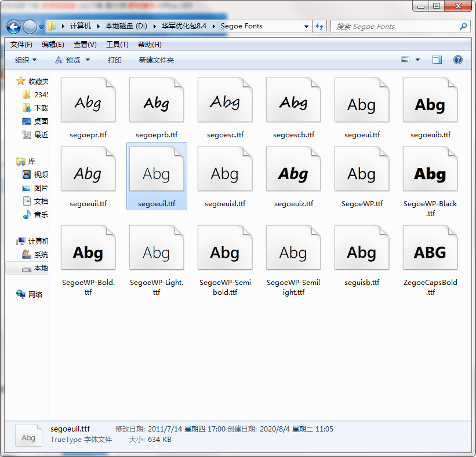Open the 工具(T) menu
Screen dimensions: 476x457
(x=117, y=45)
